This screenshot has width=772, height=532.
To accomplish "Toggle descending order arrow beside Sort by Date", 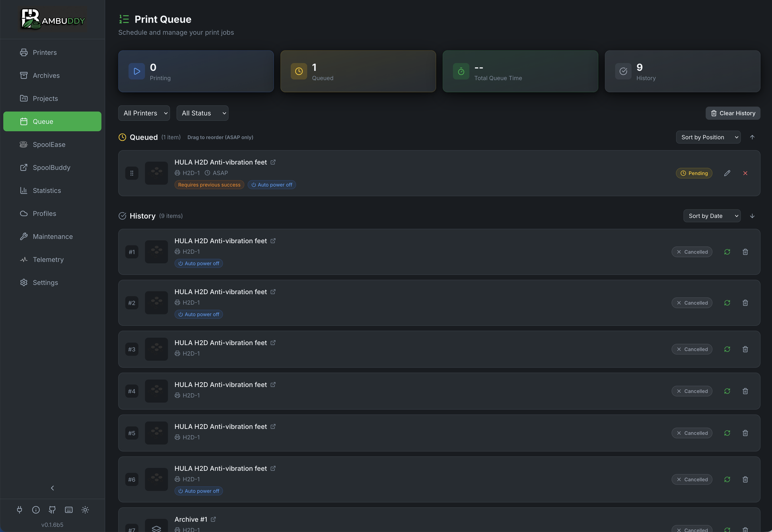I will coord(752,216).
